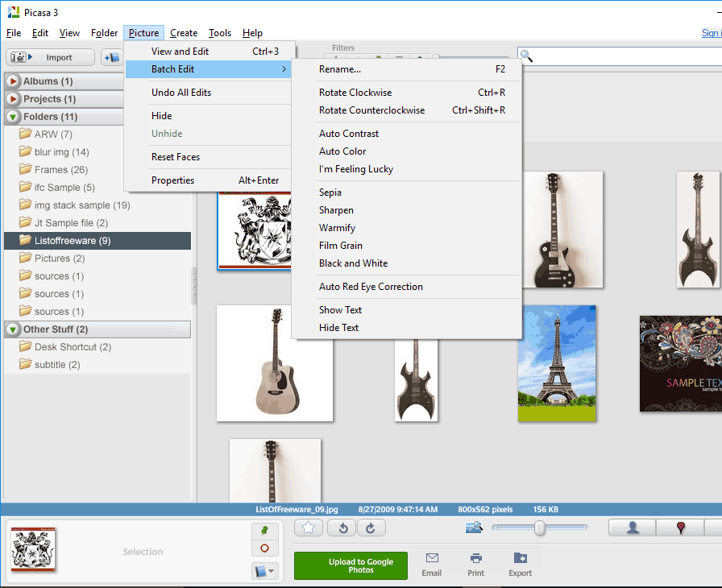
Task: Expand the Albums collection arrow
Action: pos(13,81)
